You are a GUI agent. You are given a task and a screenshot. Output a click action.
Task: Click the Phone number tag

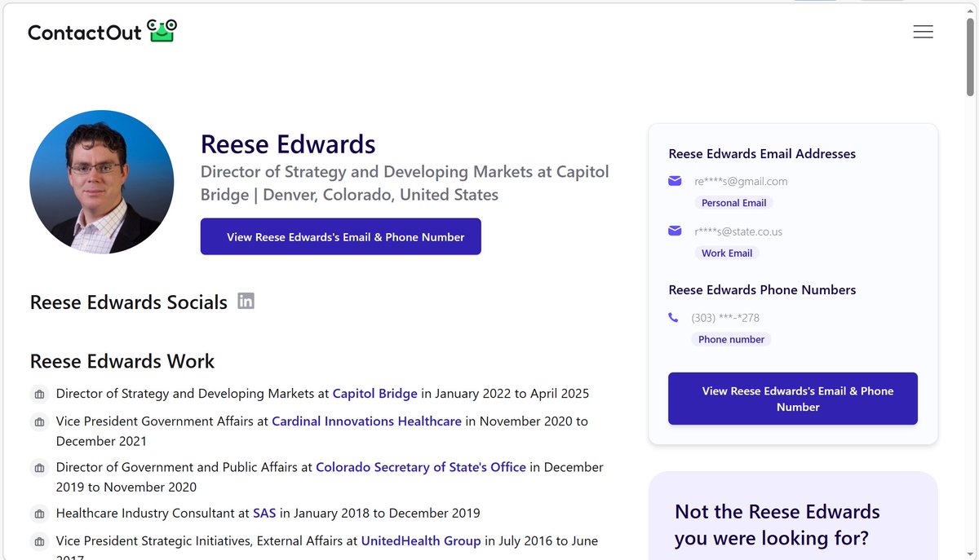point(731,339)
